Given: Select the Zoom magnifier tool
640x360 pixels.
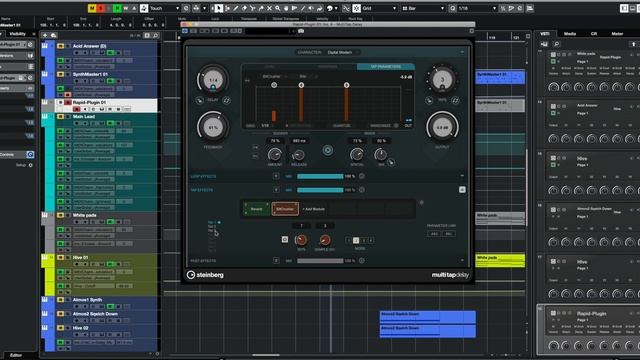Looking at the screenshot, I should 278,8.
